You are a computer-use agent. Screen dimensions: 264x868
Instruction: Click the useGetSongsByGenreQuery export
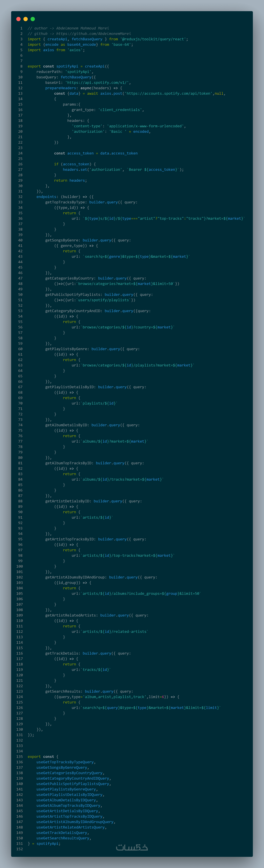[x=62, y=768]
